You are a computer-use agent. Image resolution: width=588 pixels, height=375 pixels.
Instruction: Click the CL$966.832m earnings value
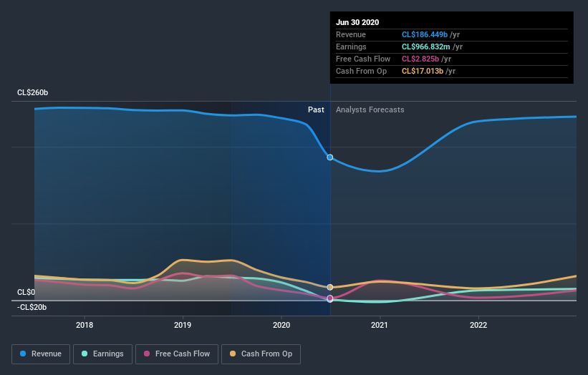[x=425, y=47]
